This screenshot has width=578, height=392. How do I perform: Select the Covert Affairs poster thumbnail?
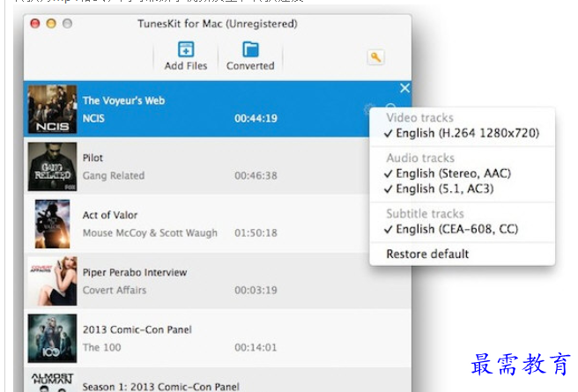coord(52,281)
